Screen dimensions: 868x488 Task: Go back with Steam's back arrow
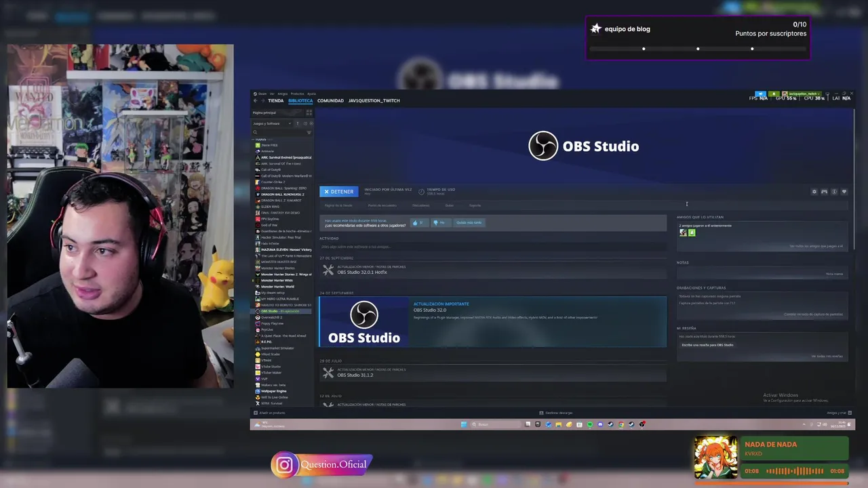coord(256,100)
